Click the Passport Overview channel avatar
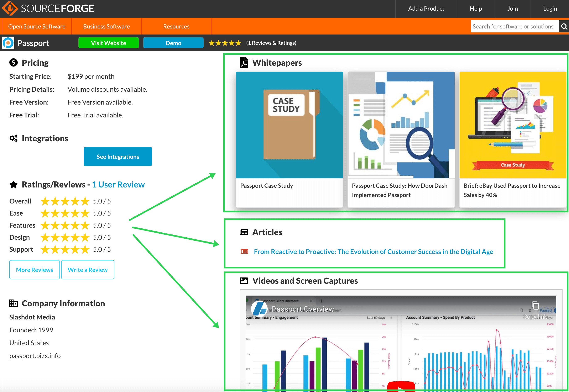This screenshot has width=569, height=392. pyautogui.click(x=259, y=308)
